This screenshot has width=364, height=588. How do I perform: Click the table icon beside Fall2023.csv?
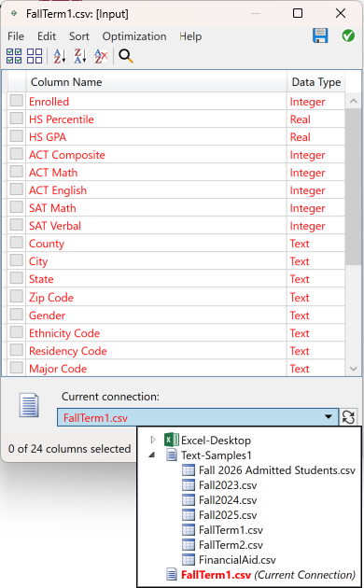click(189, 485)
